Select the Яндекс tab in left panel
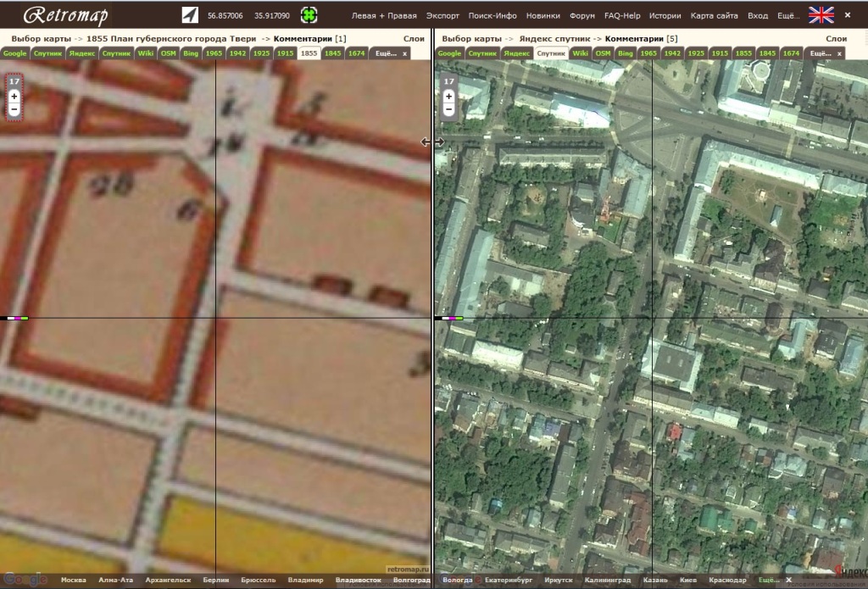The height and width of the screenshot is (589, 868). (82, 53)
